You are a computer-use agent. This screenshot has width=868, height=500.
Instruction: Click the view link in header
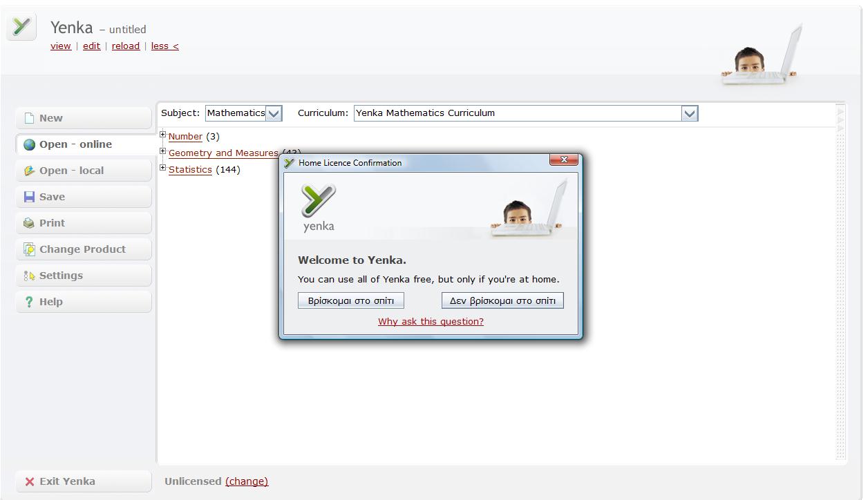coord(61,46)
